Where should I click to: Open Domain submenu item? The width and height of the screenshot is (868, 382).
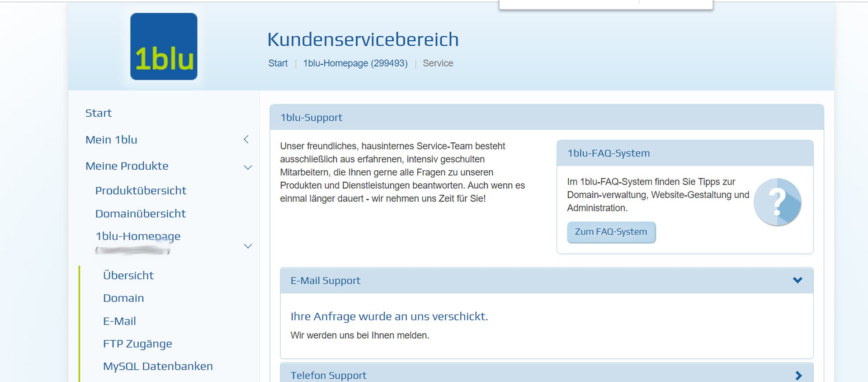(123, 298)
